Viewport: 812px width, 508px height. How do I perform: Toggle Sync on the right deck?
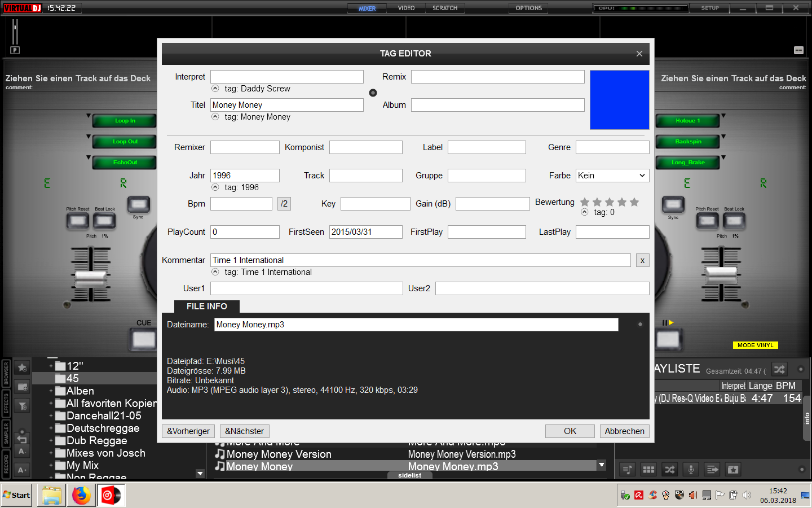click(x=673, y=204)
